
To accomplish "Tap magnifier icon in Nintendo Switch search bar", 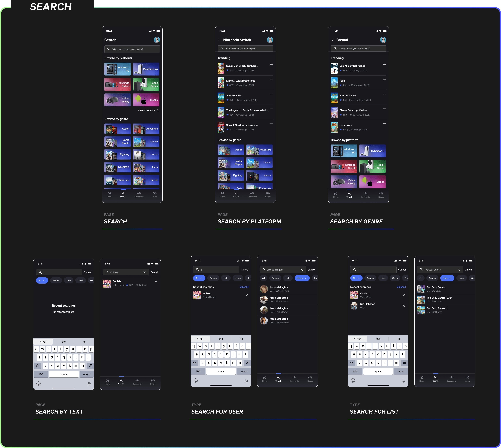I will [222, 49].
